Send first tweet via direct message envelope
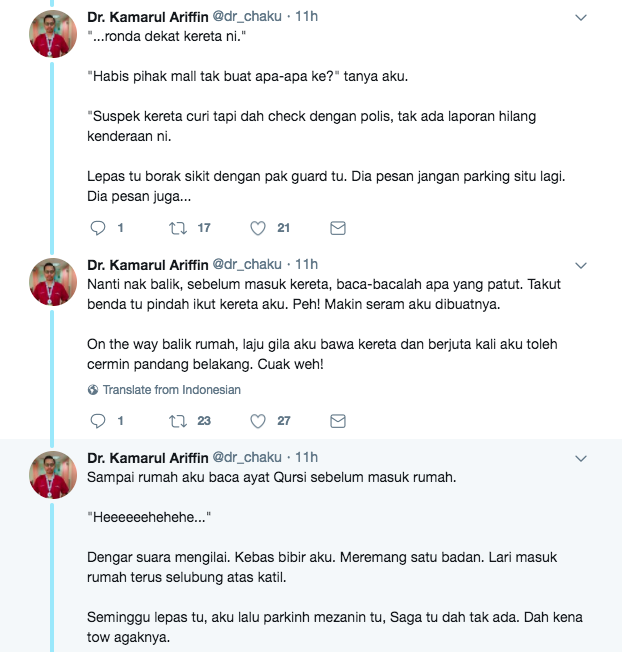 338,228
